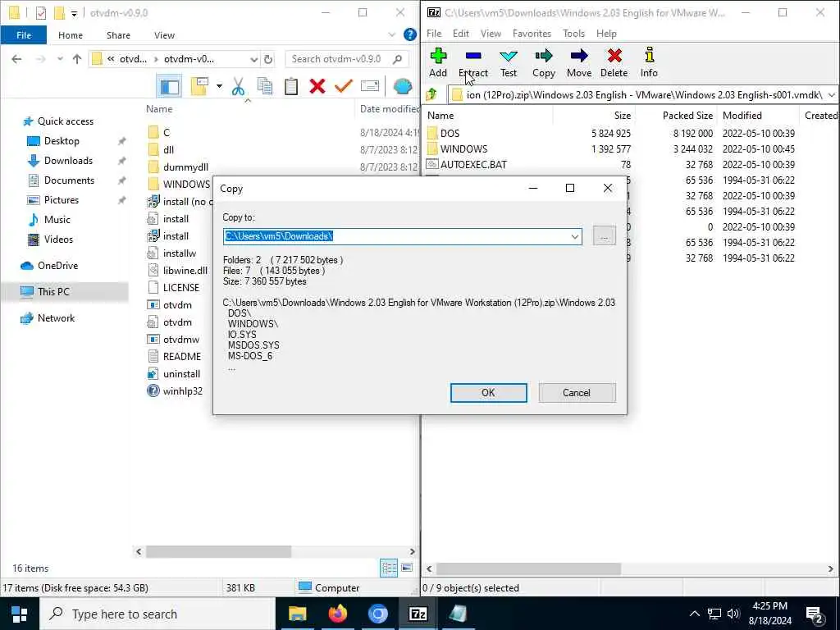Select the README file in Explorer
840x630 pixels.
coord(181,357)
